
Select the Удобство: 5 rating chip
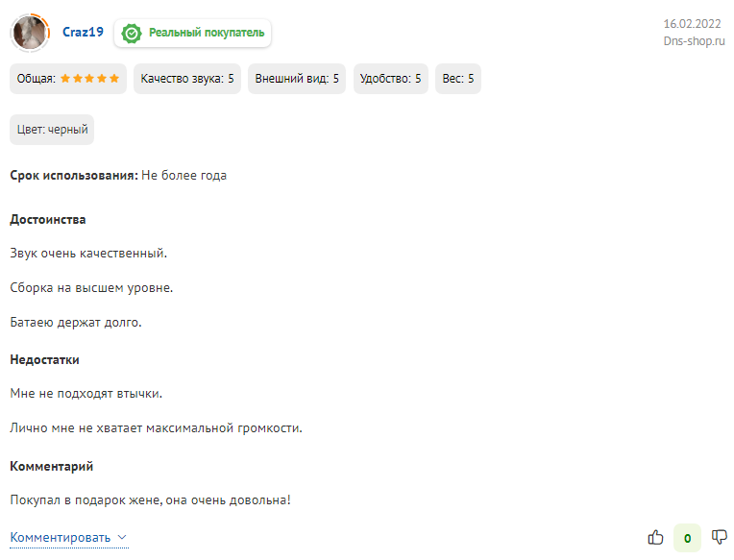coord(390,79)
